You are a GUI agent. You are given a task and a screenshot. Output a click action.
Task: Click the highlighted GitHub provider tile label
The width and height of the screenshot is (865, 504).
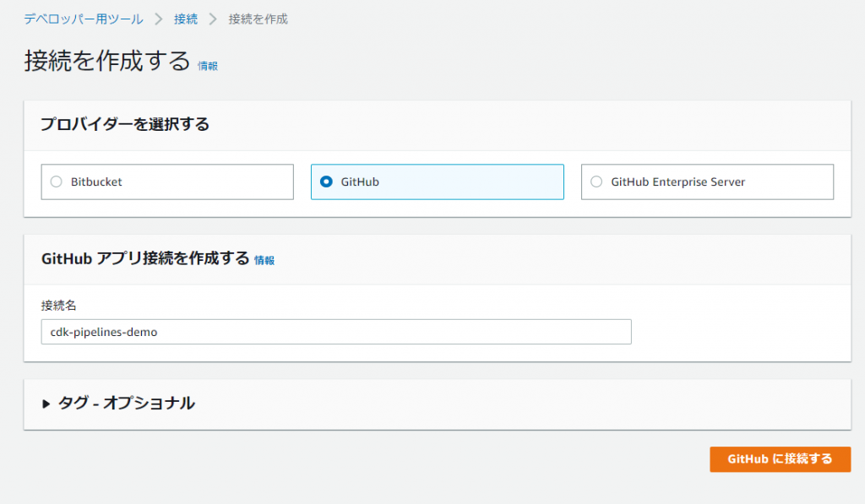(360, 182)
